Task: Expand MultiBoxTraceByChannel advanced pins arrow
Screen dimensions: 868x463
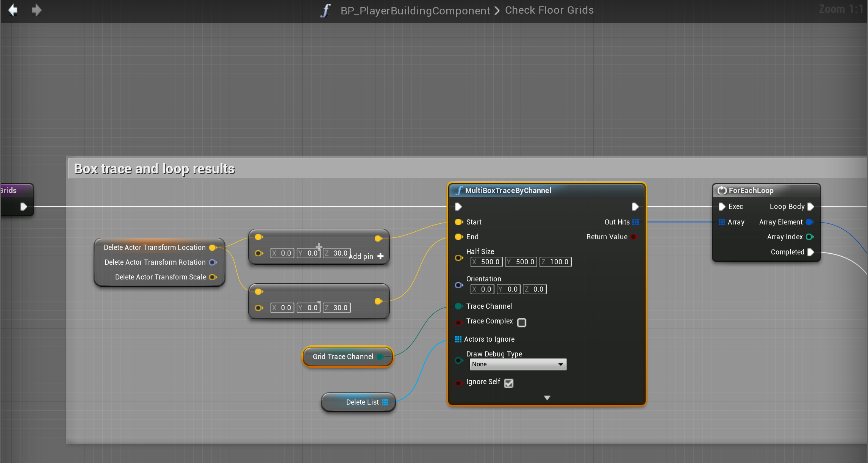Action: 547,398
